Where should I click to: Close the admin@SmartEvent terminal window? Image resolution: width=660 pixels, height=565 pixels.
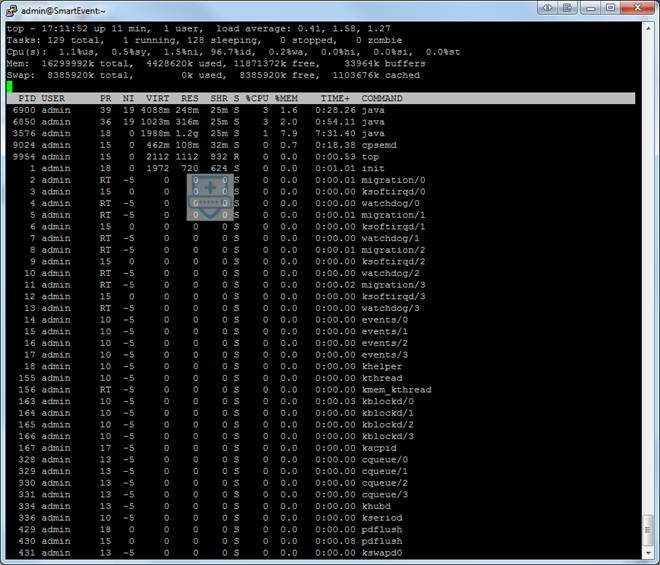pyautogui.click(x=637, y=8)
